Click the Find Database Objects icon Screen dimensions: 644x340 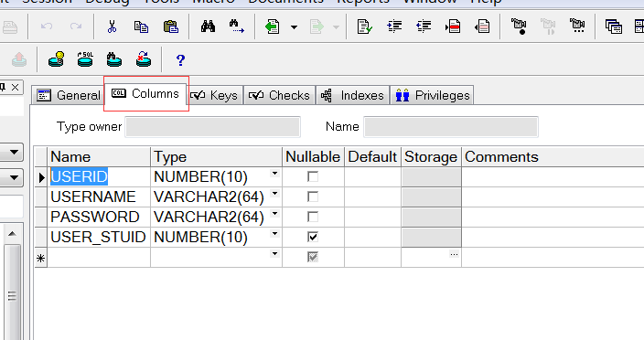tap(114, 59)
